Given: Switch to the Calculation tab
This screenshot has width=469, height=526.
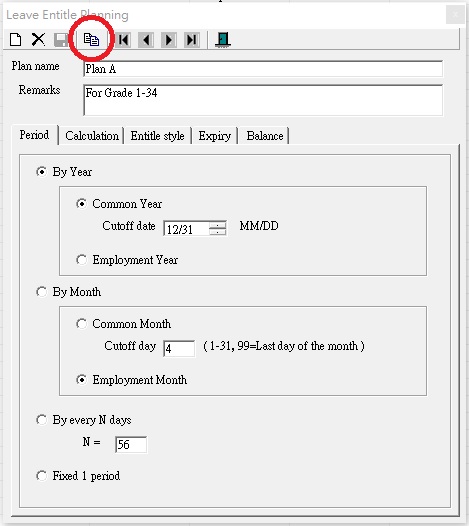Looking at the screenshot, I should [x=92, y=136].
